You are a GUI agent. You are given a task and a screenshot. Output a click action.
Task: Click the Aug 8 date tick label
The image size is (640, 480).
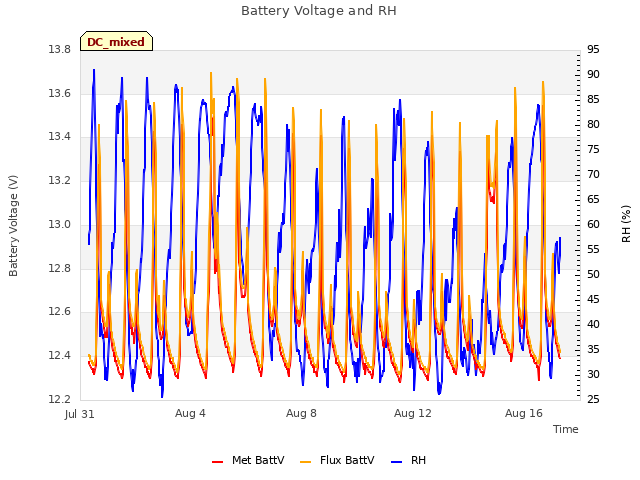pyautogui.click(x=301, y=413)
